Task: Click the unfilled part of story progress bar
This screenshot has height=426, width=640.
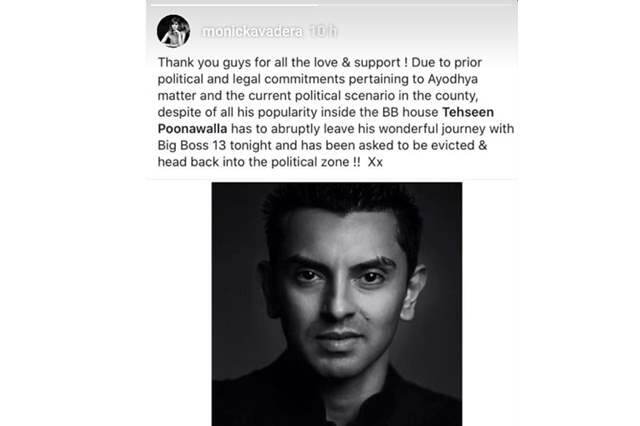Action: (417, 4)
